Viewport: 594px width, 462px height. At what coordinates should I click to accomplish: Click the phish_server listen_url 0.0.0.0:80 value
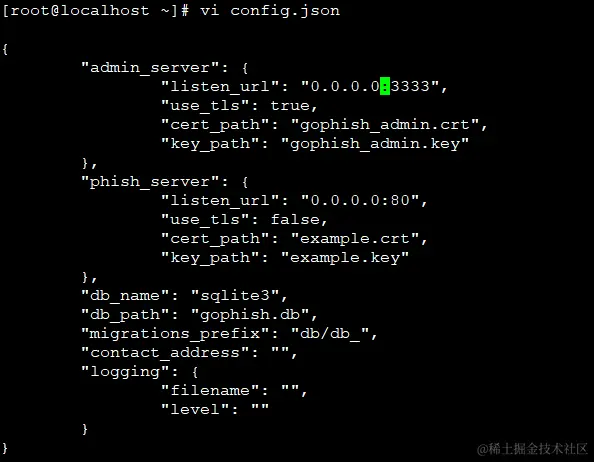point(360,200)
